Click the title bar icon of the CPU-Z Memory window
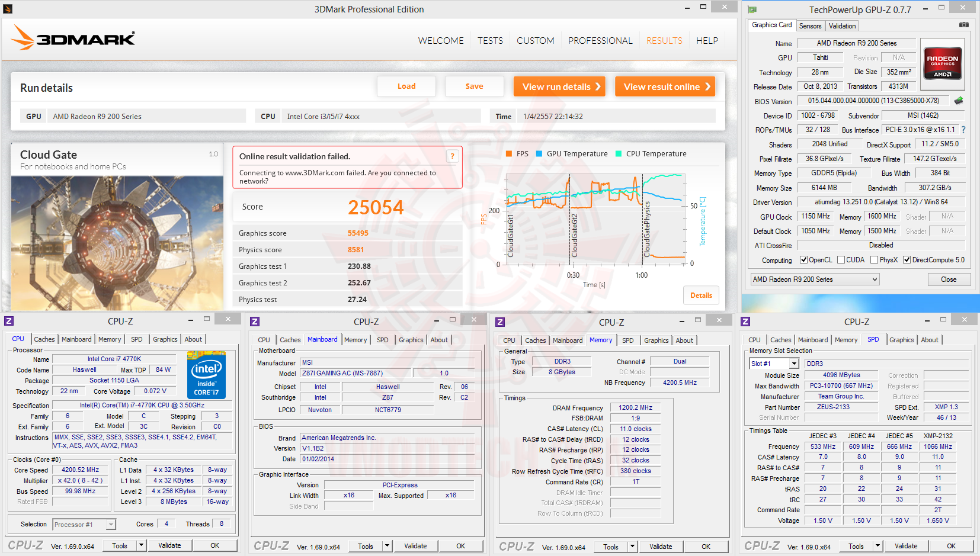This screenshot has width=980, height=556. point(500,322)
